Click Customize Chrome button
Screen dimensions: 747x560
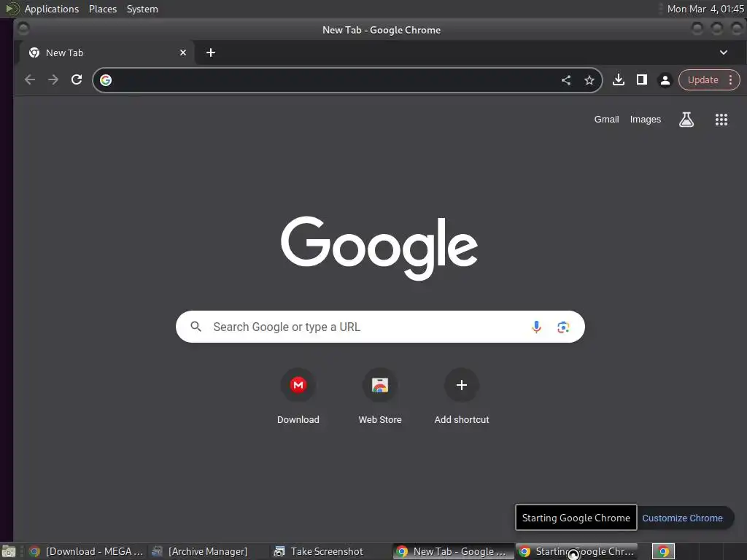(682, 518)
